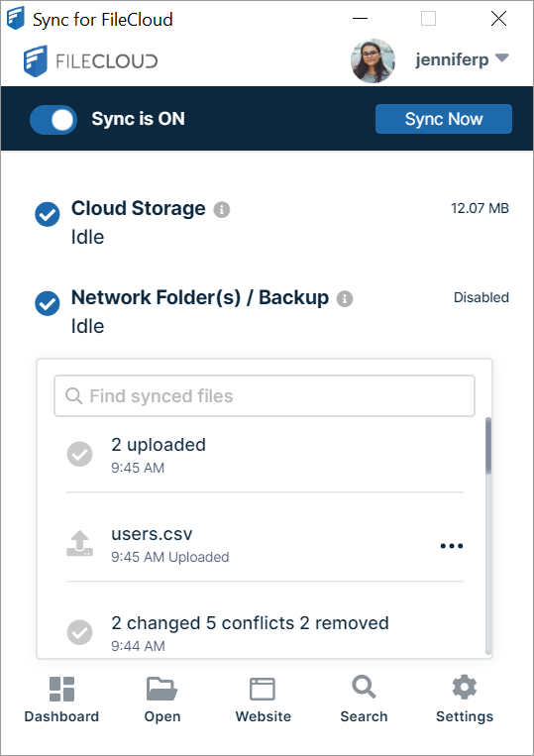
Task: Click the upload icon for users.csv
Action: 79,544
